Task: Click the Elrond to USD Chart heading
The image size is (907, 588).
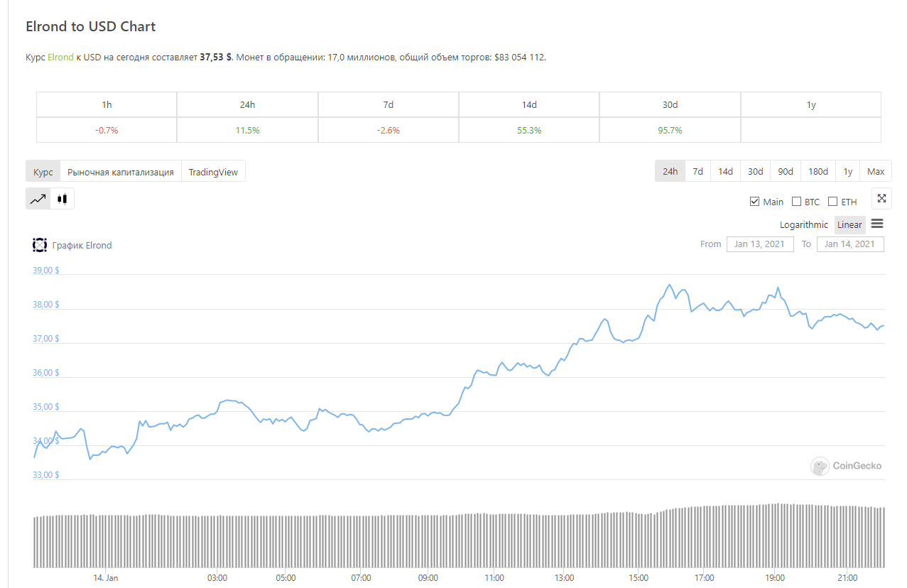Action: coord(90,26)
